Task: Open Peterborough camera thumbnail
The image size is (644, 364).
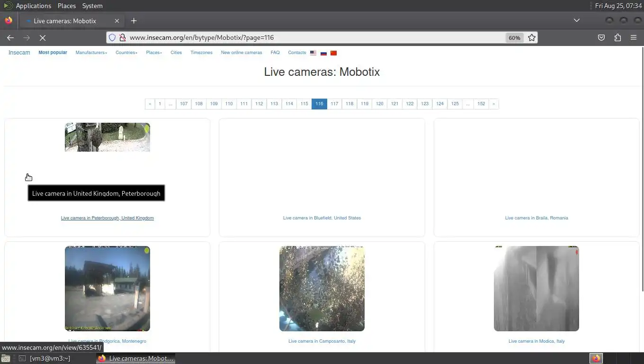Action: click(x=107, y=137)
